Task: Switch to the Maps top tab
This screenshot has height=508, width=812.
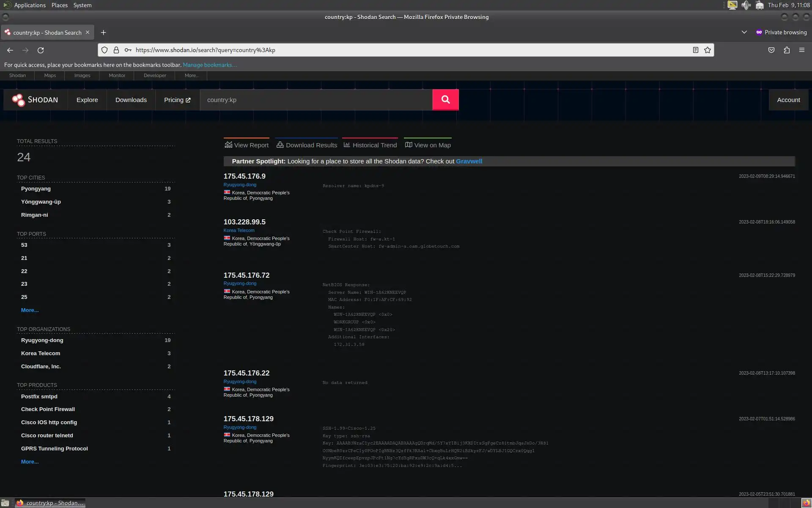Action: pyautogui.click(x=50, y=75)
